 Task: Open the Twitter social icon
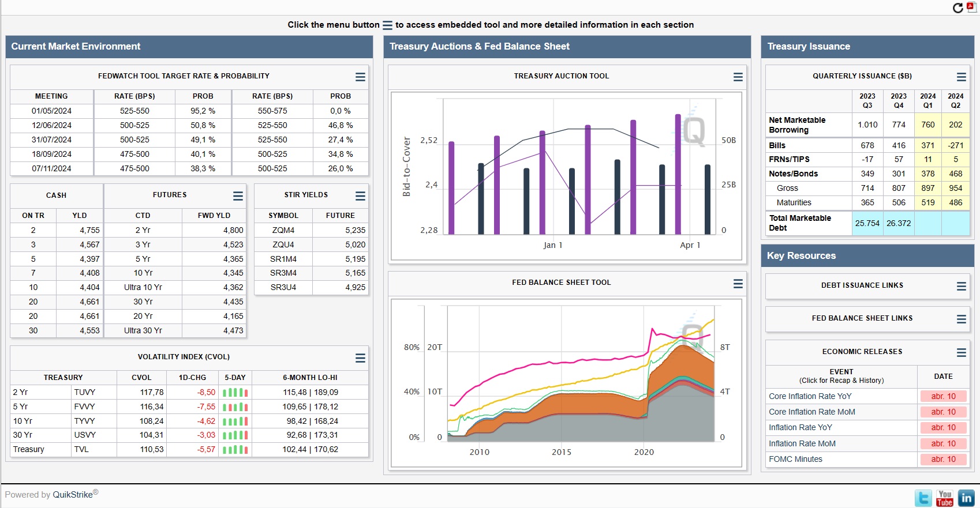923,498
